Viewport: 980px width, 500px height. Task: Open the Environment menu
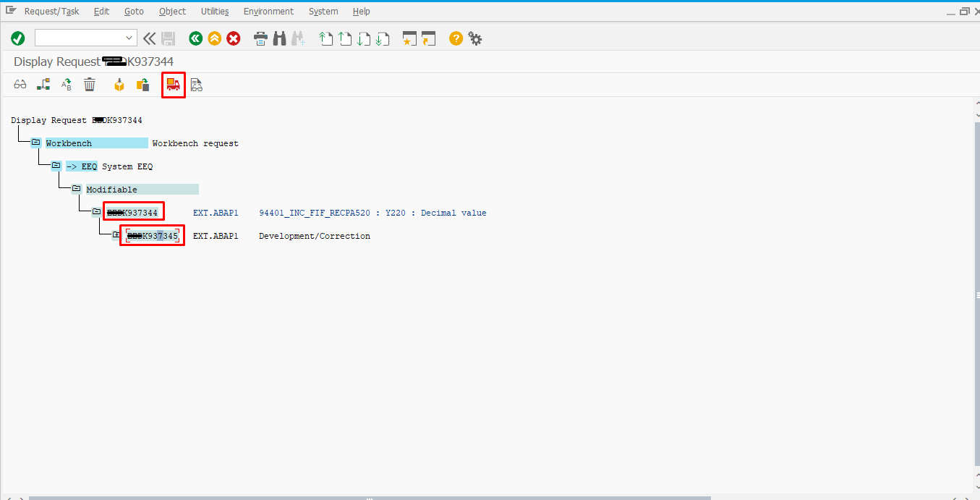[x=268, y=11]
